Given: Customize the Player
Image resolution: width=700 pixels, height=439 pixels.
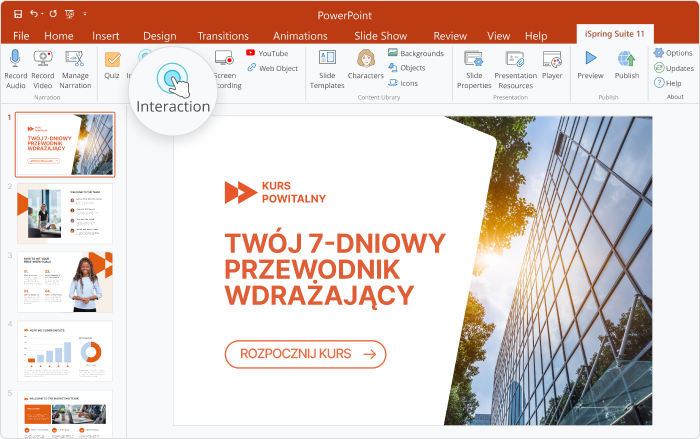Looking at the screenshot, I should point(552,65).
